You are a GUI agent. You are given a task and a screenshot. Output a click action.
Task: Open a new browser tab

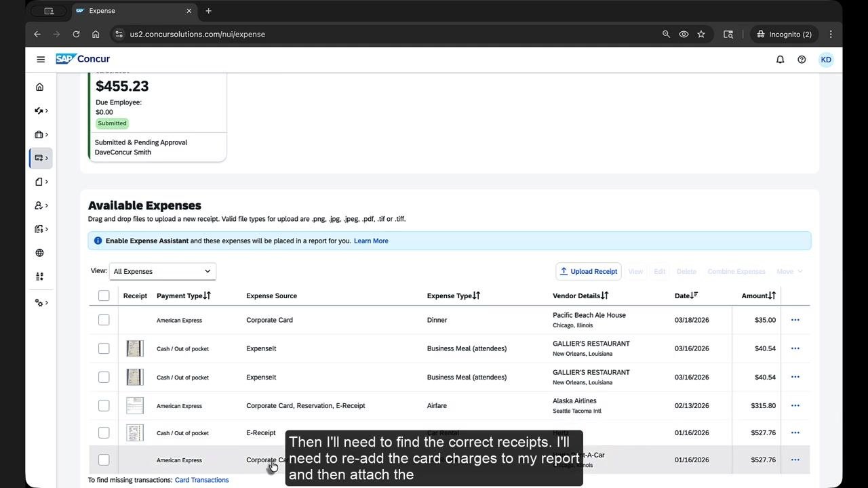coord(208,11)
